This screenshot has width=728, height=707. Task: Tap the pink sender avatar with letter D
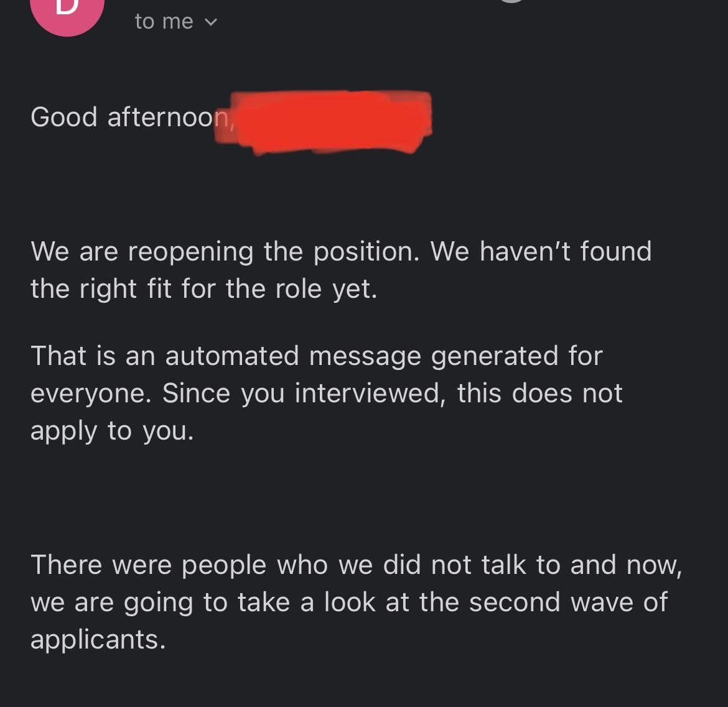coord(67,12)
